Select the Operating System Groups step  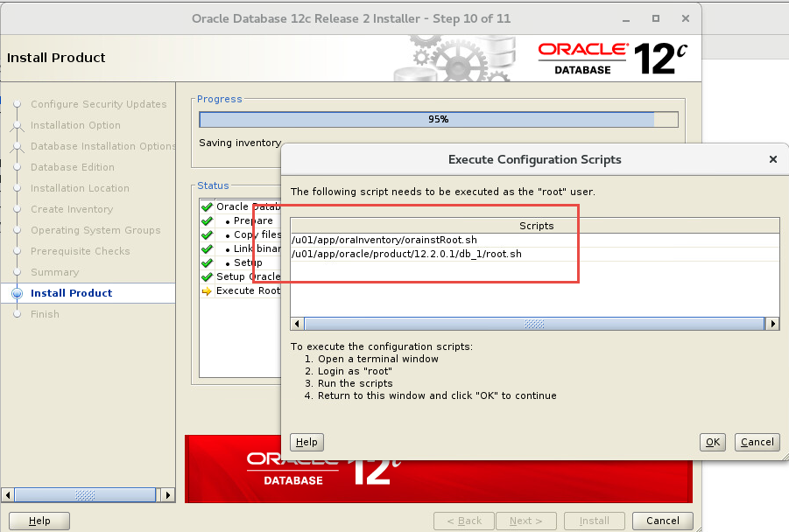click(x=95, y=230)
